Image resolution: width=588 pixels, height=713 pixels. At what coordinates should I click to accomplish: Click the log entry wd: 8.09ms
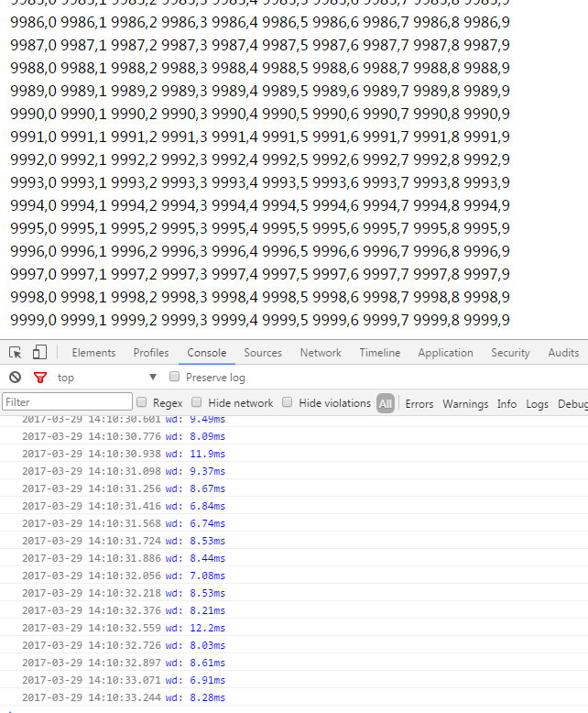click(294, 436)
